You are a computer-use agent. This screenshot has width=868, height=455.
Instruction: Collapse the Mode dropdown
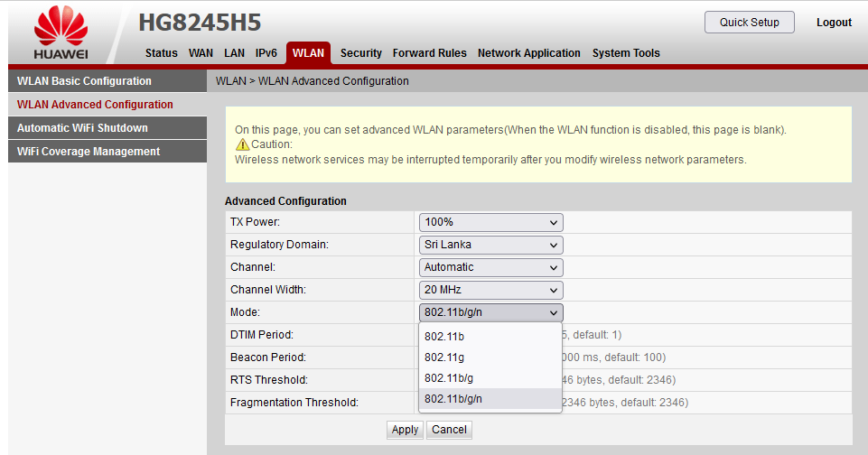[x=491, y=312]
